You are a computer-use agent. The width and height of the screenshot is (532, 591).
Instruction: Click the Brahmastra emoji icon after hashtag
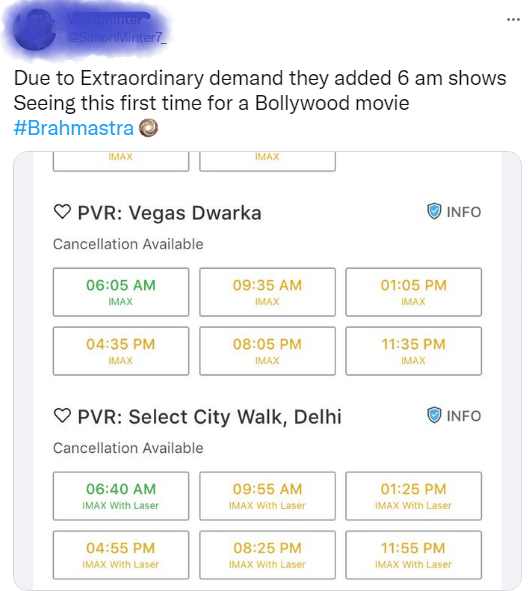149,128
